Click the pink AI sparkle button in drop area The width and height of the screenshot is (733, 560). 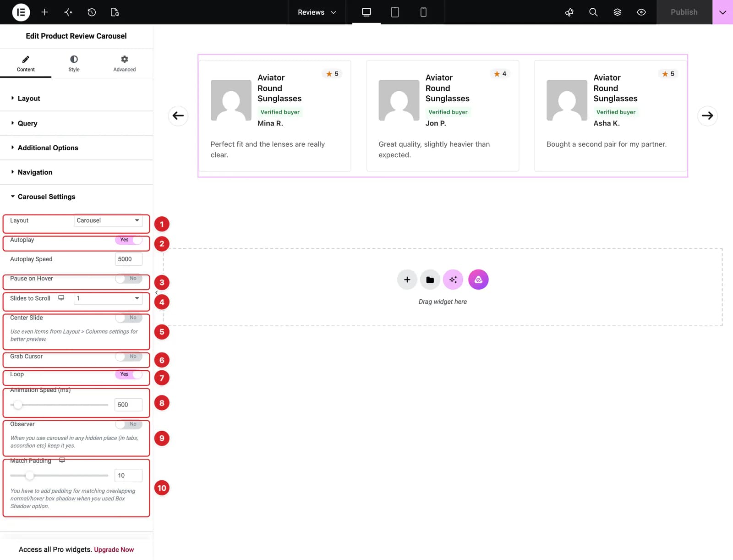coord(453,280)
